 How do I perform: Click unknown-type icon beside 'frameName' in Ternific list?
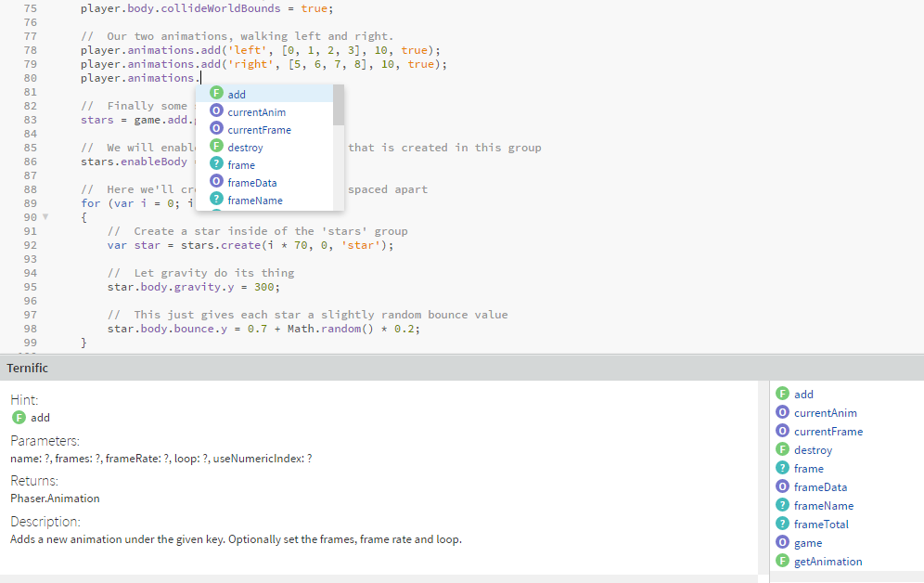(783, 505)
